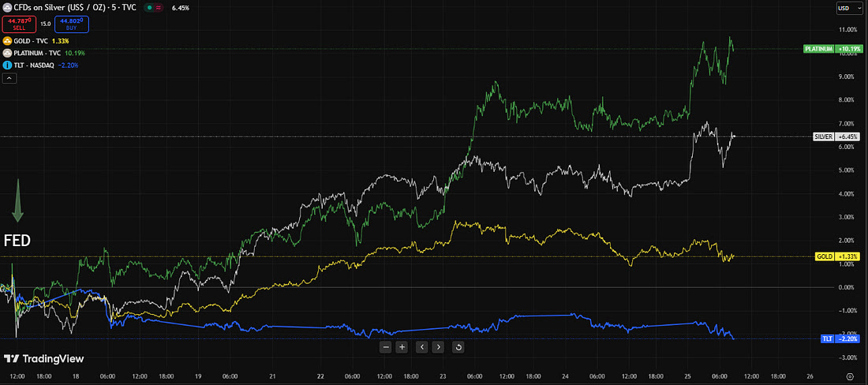The height and width of the screenshot is (385, 868).
Task: Click the FED annotation text on chart
Action: [x=17, y=241]
